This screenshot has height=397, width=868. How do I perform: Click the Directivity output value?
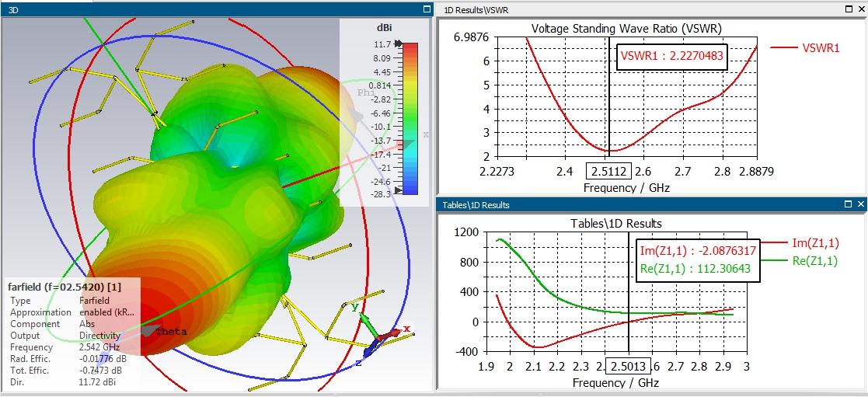tap(99, 336)
